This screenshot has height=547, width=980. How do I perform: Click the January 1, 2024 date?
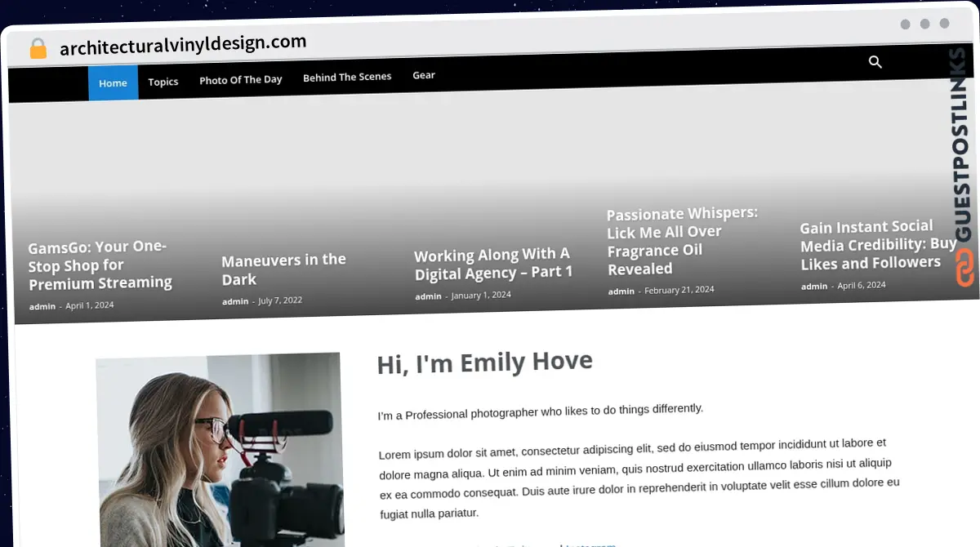pos(481,295)
